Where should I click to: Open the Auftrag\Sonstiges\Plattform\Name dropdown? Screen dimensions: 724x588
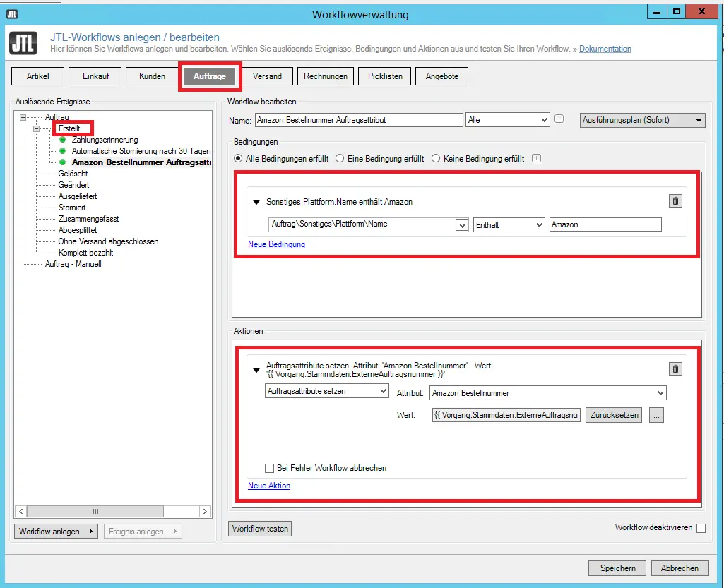(x=462, y=224)
